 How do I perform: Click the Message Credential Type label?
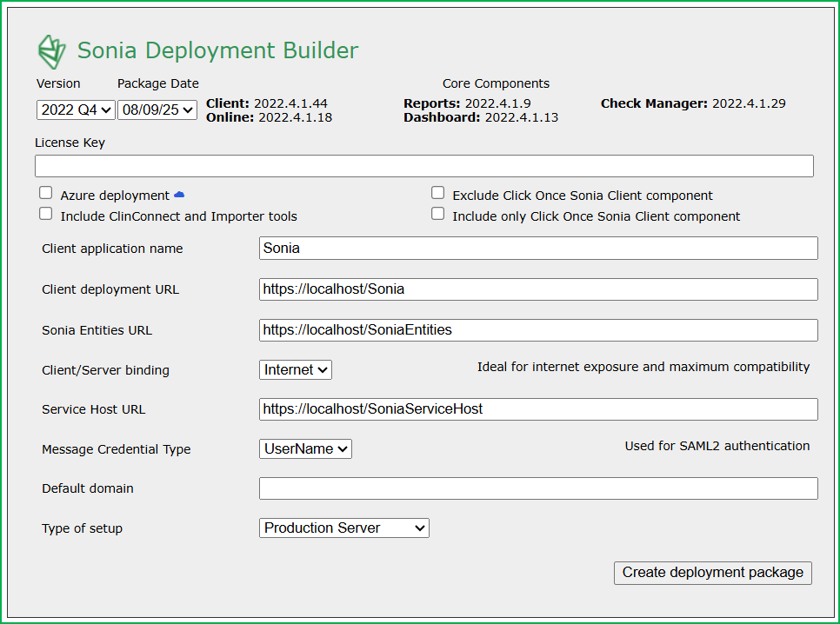tap(117, 449)
